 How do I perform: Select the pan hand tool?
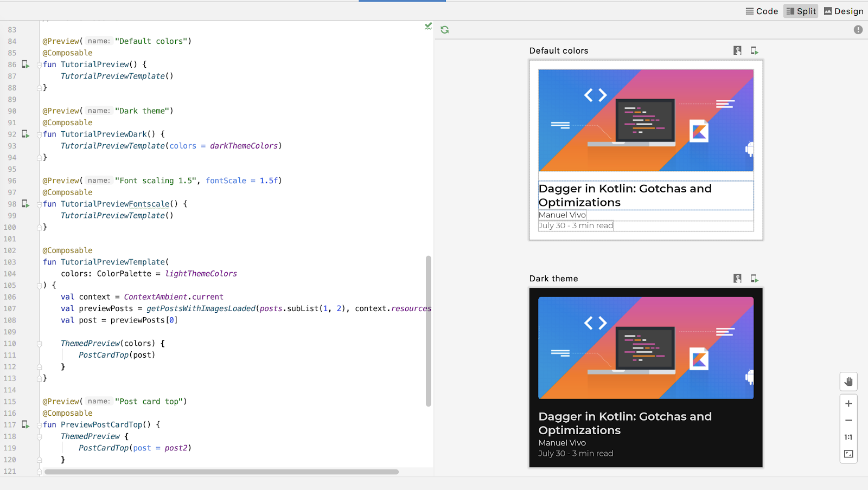pyautogui.click(x=848, y=382)
